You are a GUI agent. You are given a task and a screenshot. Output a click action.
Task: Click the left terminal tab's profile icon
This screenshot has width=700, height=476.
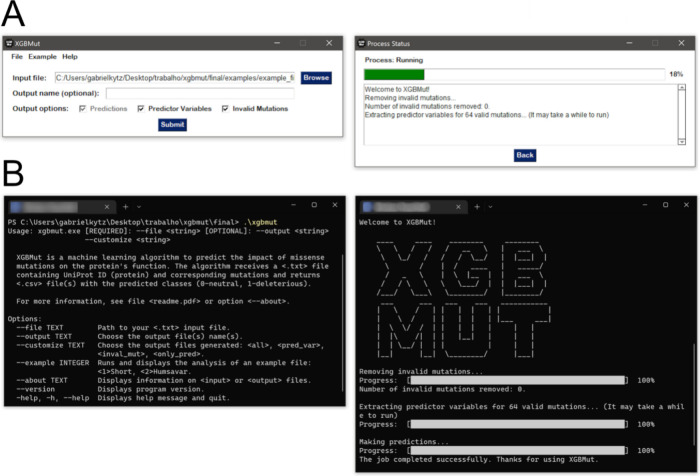(x=16, y=207)
